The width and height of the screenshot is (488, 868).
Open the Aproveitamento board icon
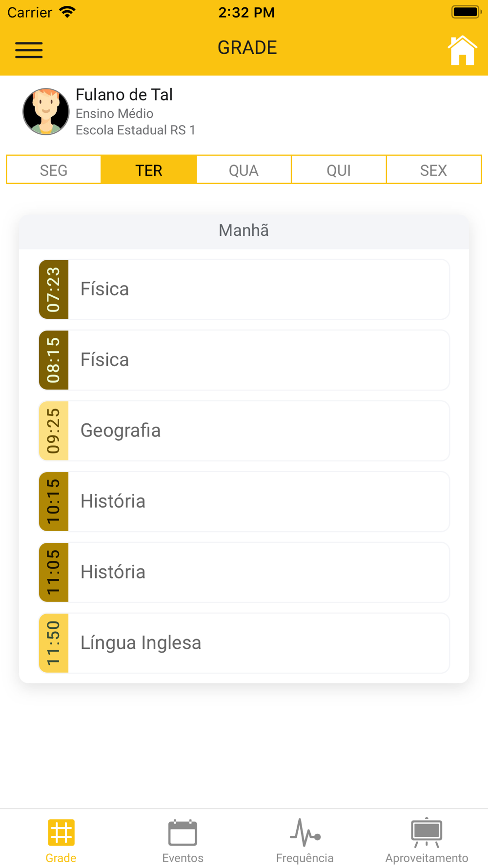click(x=427, y=832)
